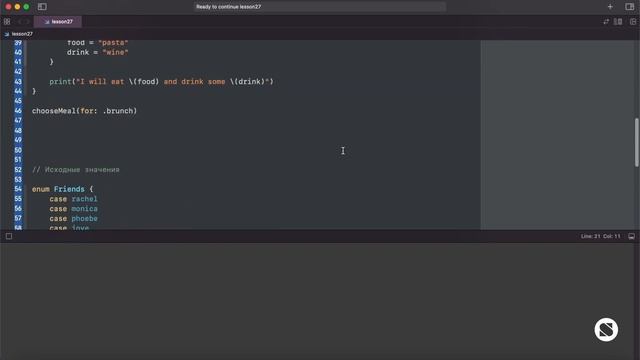640x360 pixels.
Task: Click 'case rachel' line
Action: coord(73,199)
